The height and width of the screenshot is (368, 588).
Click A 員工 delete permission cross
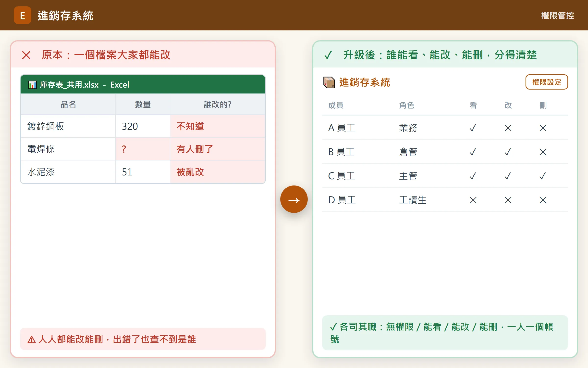click(543, 128)
